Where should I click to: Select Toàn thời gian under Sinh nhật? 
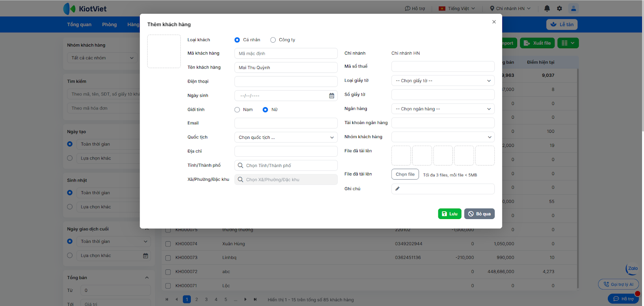click(x=70, y=193)
